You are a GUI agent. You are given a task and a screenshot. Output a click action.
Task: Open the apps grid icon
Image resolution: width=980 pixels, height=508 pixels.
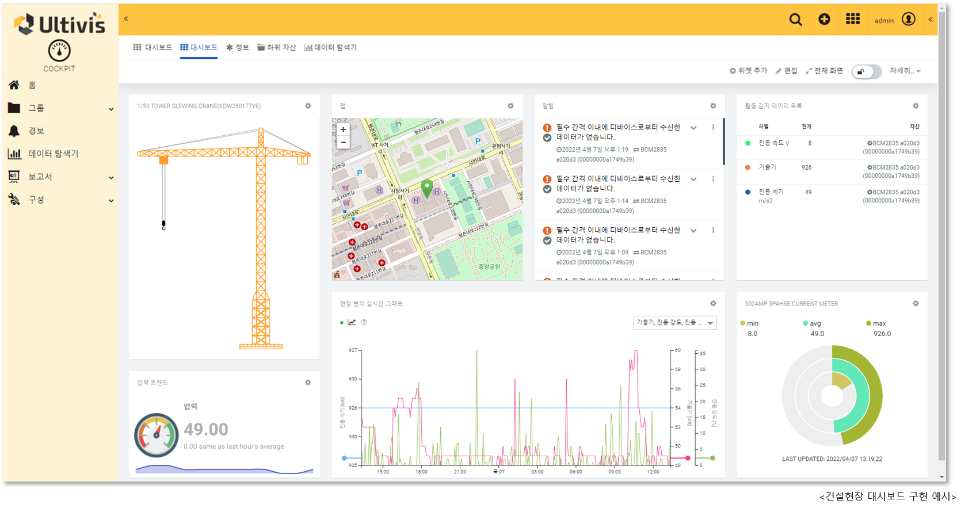pos(853,20)
